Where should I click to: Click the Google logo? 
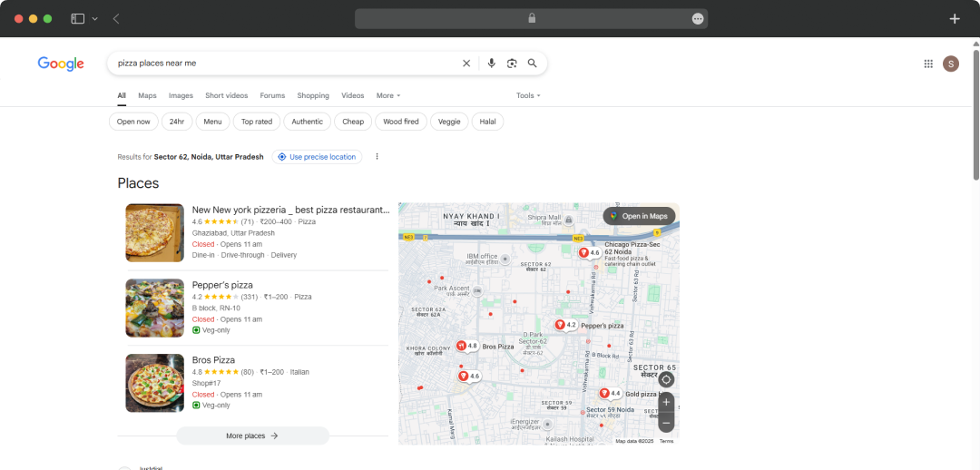point(61,64)
